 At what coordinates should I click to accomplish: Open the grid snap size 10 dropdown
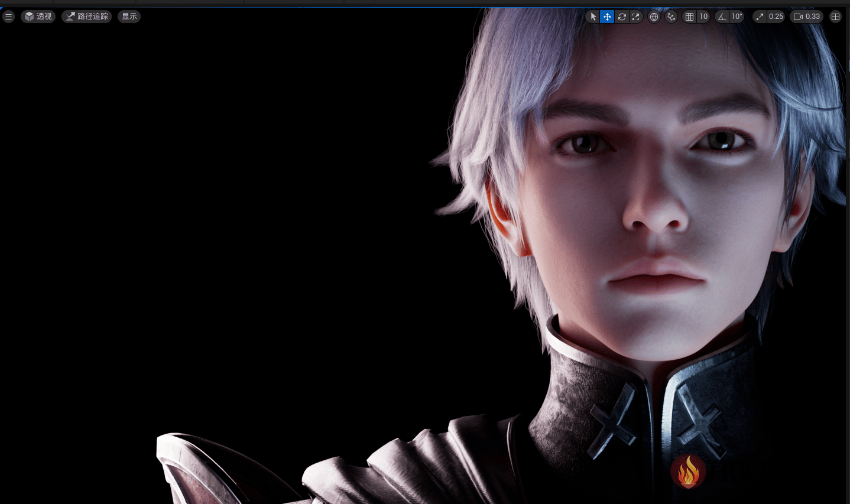703,17
